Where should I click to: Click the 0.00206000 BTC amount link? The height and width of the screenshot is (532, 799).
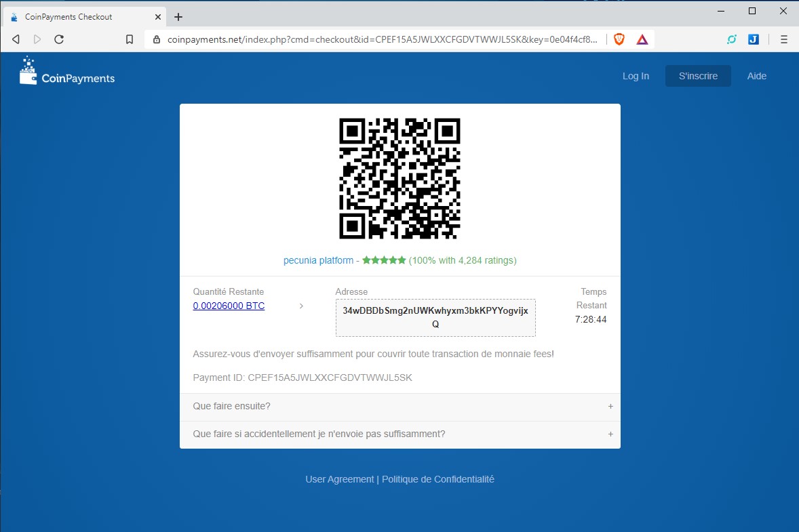coord(229,306)
